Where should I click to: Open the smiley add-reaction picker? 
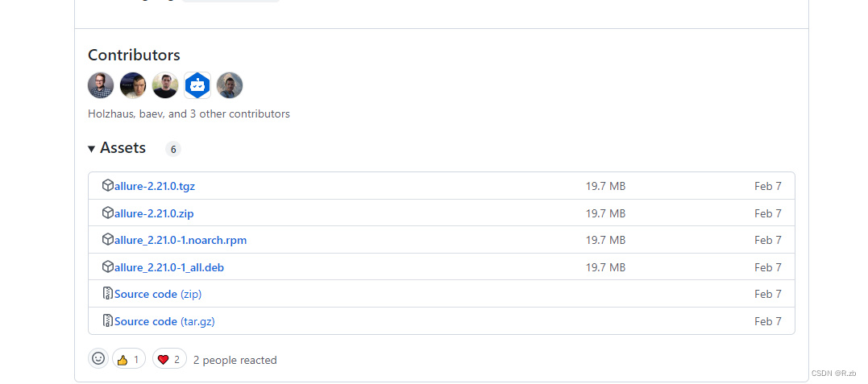[x=98, y=358]
